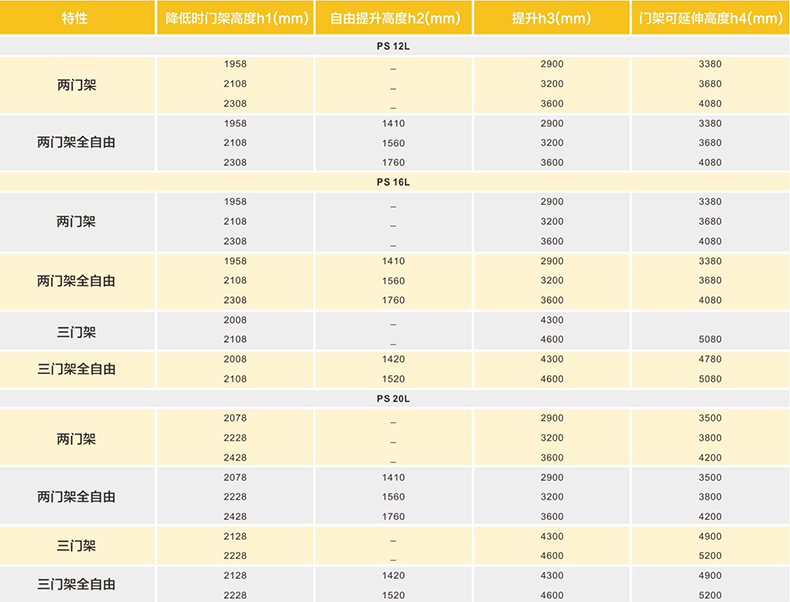The width and height of the screenshot is (790, 602).
Task: Select the 降低时门架高度h1(mm) column header
Action: (235, 18)
